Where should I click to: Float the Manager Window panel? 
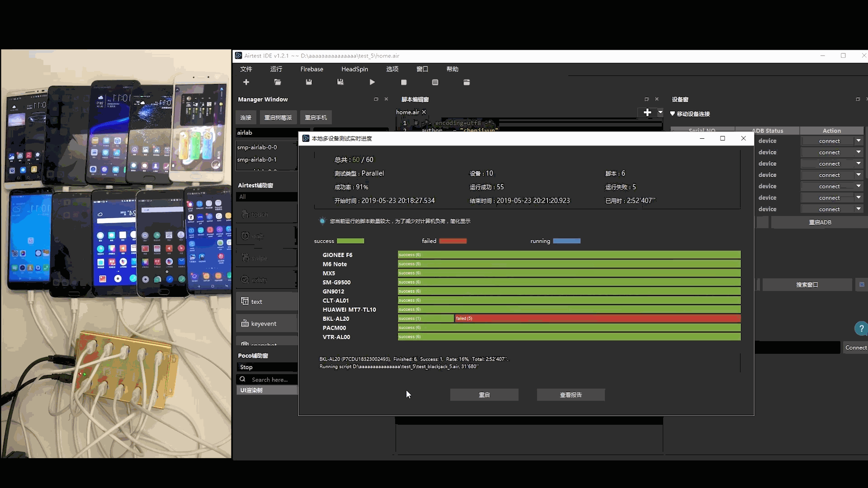coord(376,99)
